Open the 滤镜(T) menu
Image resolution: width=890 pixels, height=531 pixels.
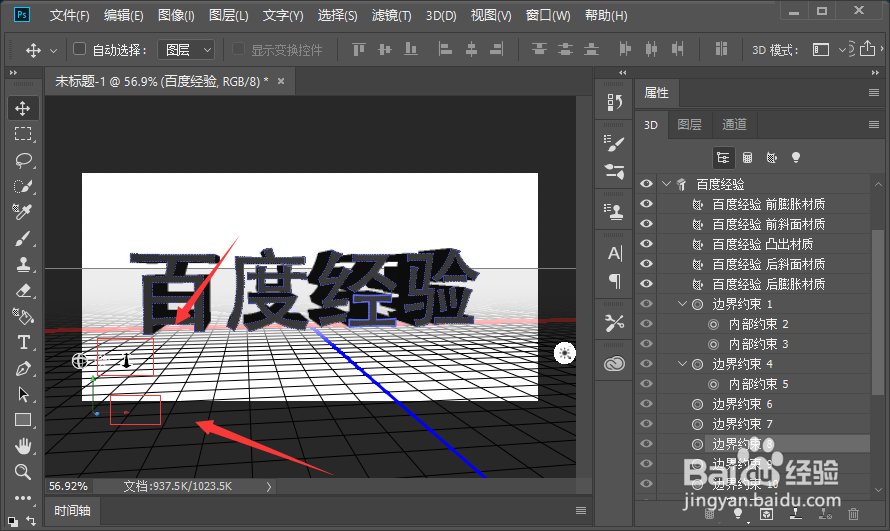pyautogui.click(x=392, y=16)
